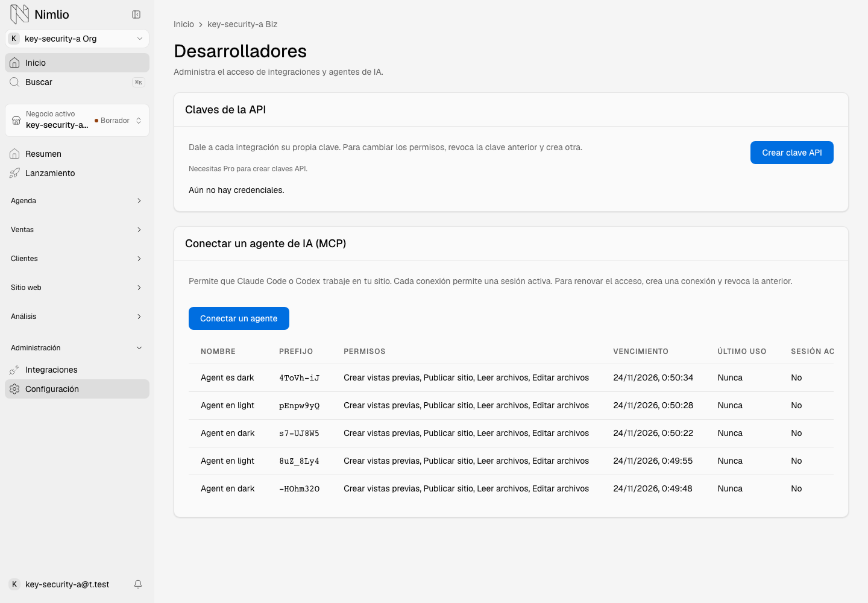Click the active business store icon
The image size is (868, 603).
[x=16, y=121]
